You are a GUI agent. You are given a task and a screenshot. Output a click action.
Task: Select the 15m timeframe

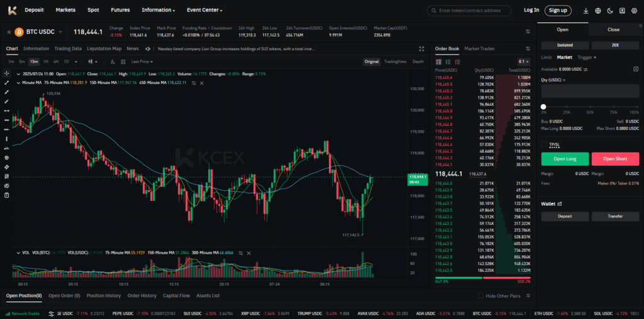(34, 62)
